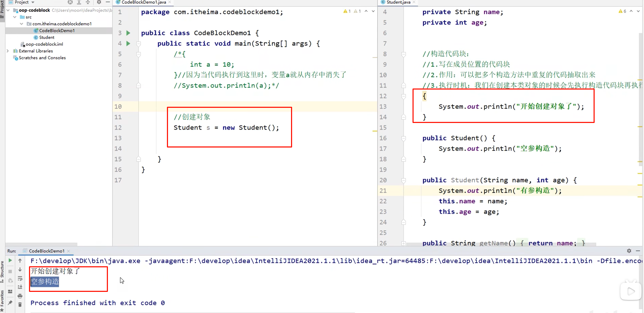The image size is (644, 313).
Task: Click collapse all icon in Project panel
Action: click(88, 2)
